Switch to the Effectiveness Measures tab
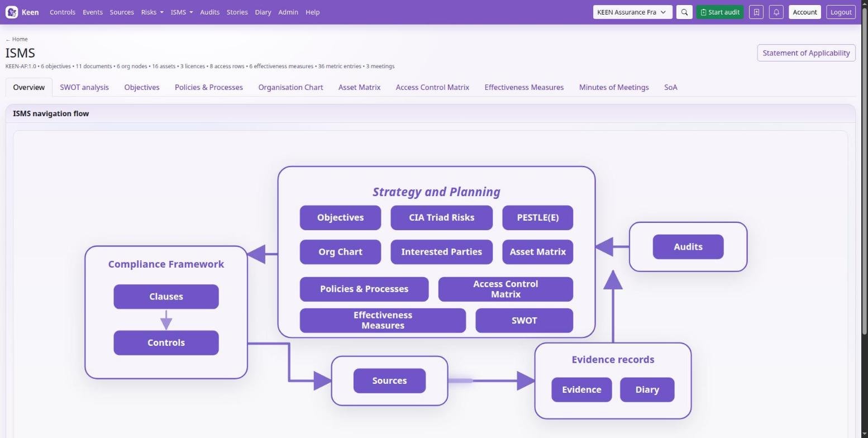Screen dimensions: 868x438 click(524, 87)
